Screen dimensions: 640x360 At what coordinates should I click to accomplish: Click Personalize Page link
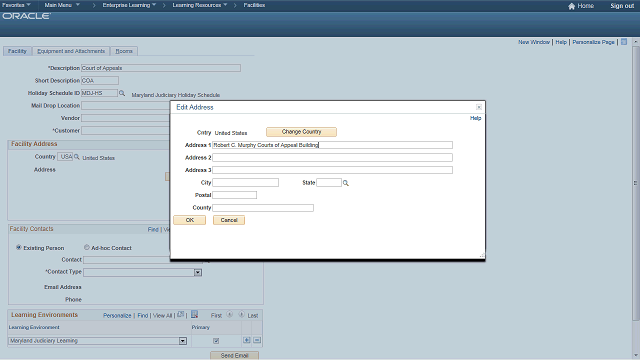coord(593,42)
